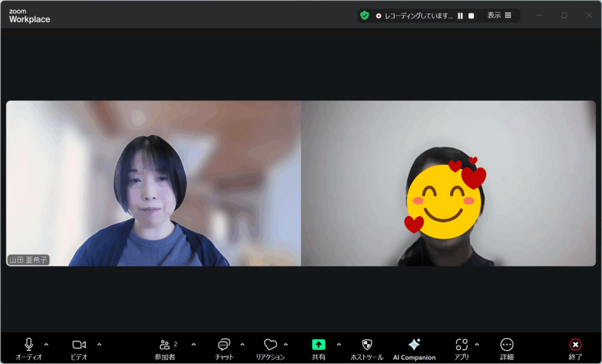This screenshot has width=602, height=364.
Task: Expand chevron next to 参加者
Action: (x=193, y=345)
